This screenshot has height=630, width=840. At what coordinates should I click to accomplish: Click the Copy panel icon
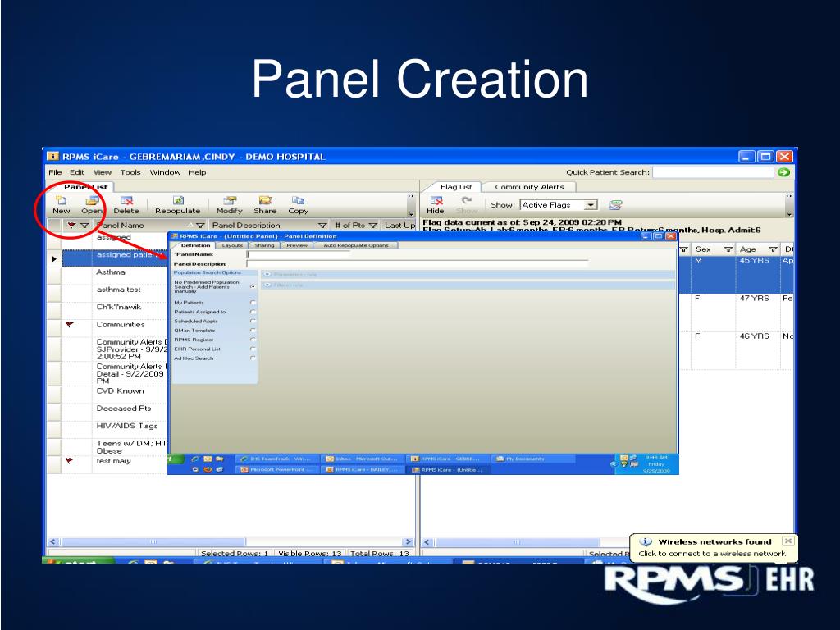tap(299, 200)
